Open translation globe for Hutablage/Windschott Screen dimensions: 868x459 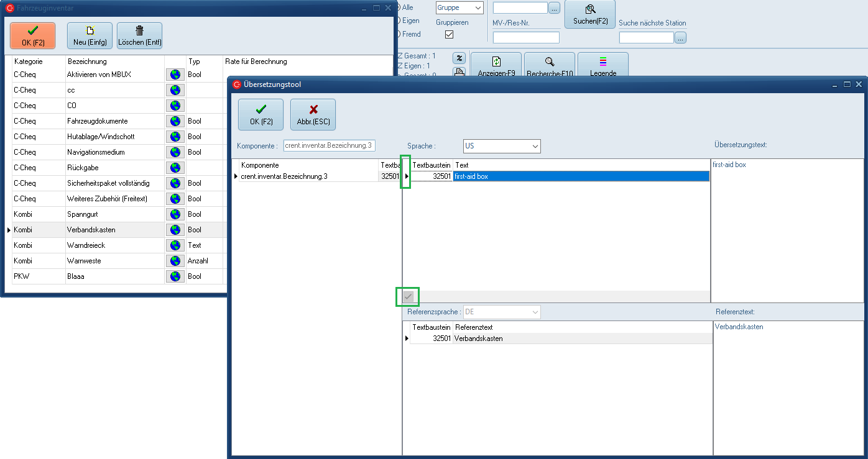pos(175,137)
